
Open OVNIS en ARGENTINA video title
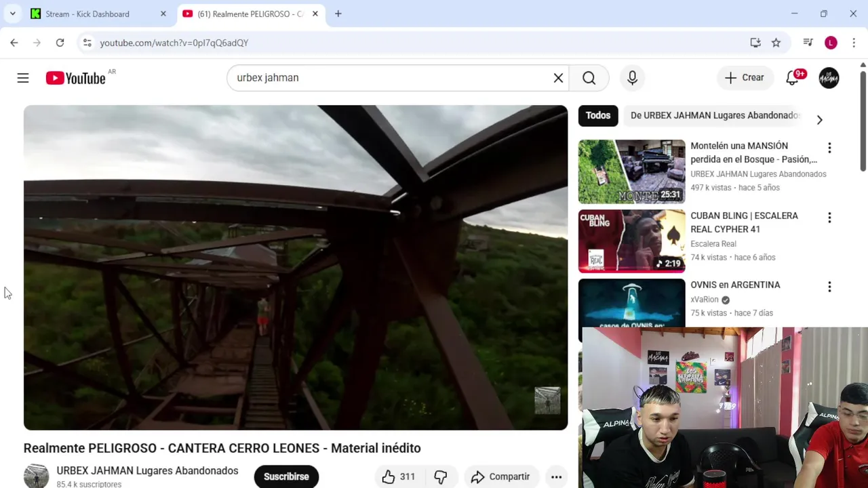735,285
